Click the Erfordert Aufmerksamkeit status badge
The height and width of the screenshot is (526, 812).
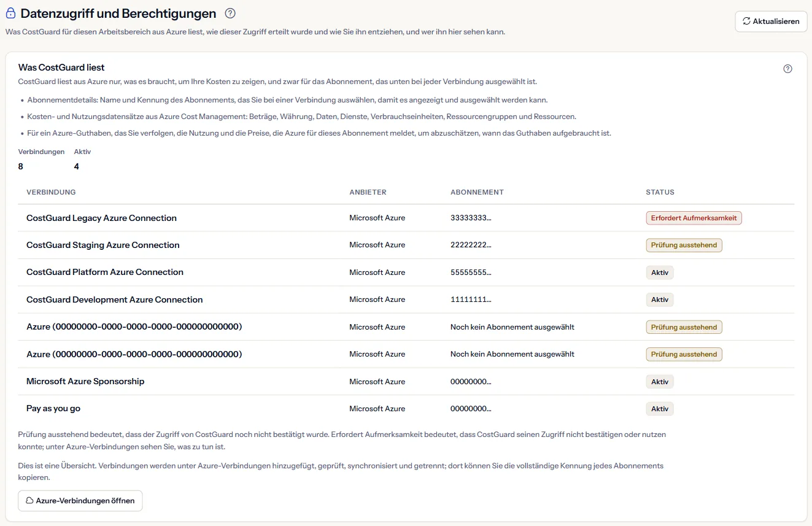[694, 218]
